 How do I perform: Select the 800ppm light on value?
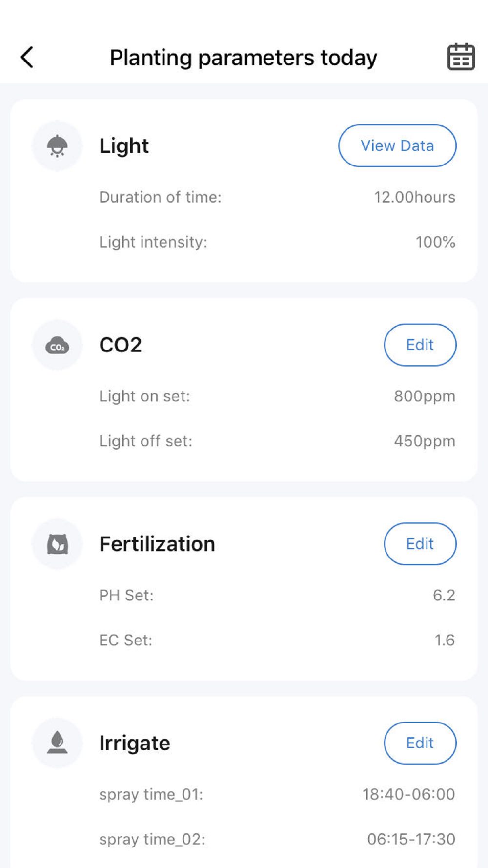point(425,396)
